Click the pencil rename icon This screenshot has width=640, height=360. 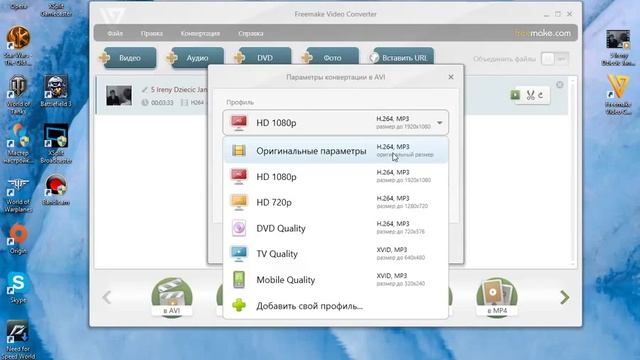click(x=144, y=89)
